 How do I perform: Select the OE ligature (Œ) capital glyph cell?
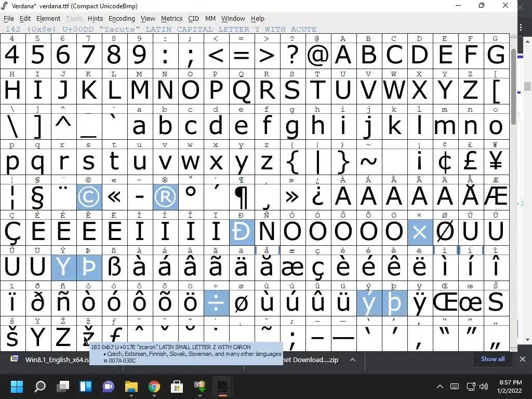445,303
